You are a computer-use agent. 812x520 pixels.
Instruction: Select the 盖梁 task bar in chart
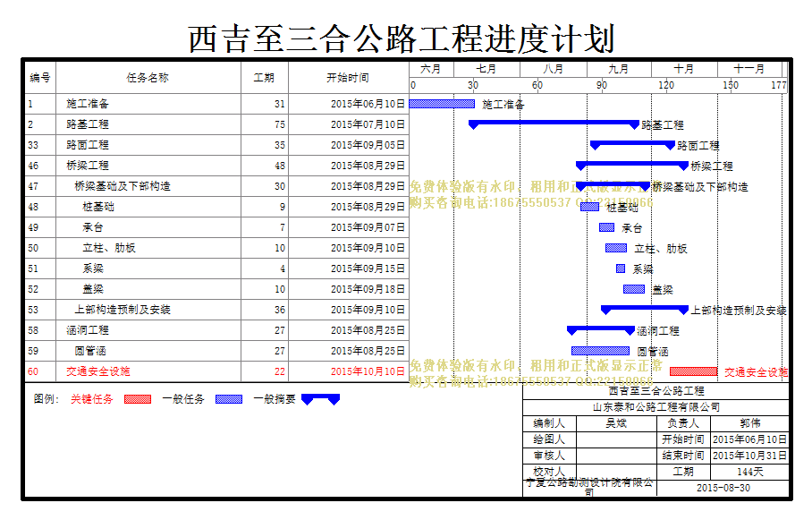click(634, 289)
